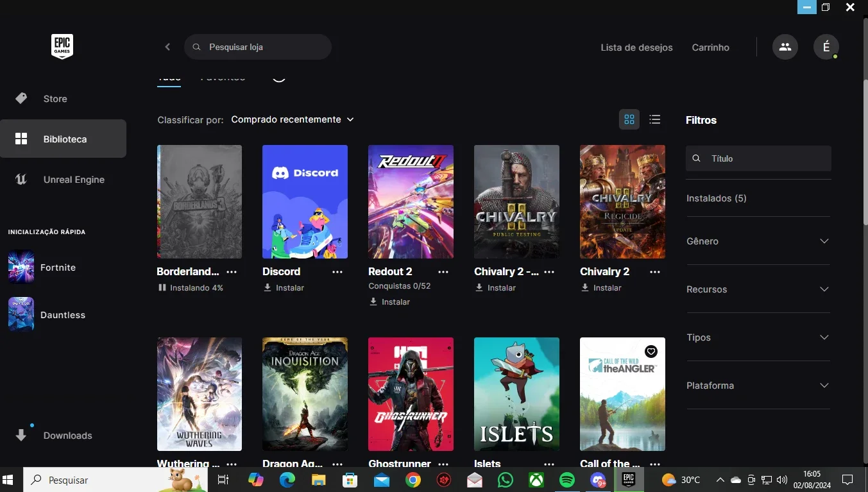This screenshot has width=868, height=492.
Task: Open the sort by Comprado recentemente dropdown
Action: (293, 119)
